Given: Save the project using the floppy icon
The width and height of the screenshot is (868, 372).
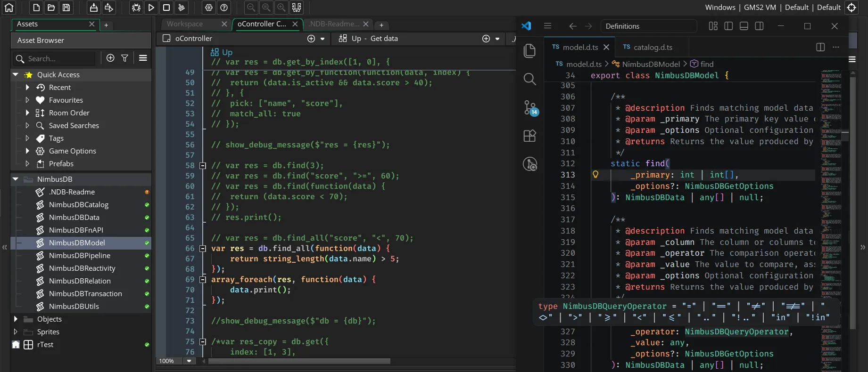Looking at the screenshot, I should coord(66,8).
